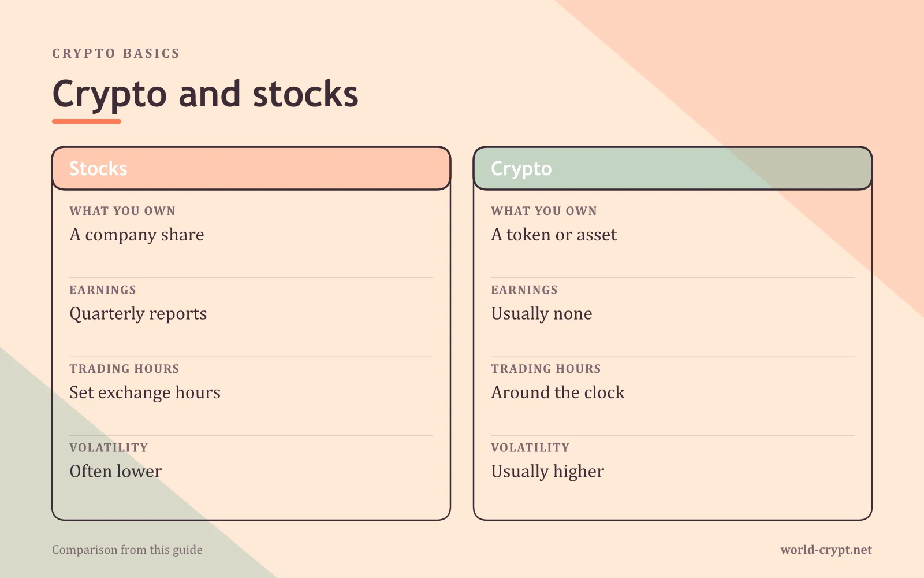Click "Often lower" volatility value

point(115,471)
